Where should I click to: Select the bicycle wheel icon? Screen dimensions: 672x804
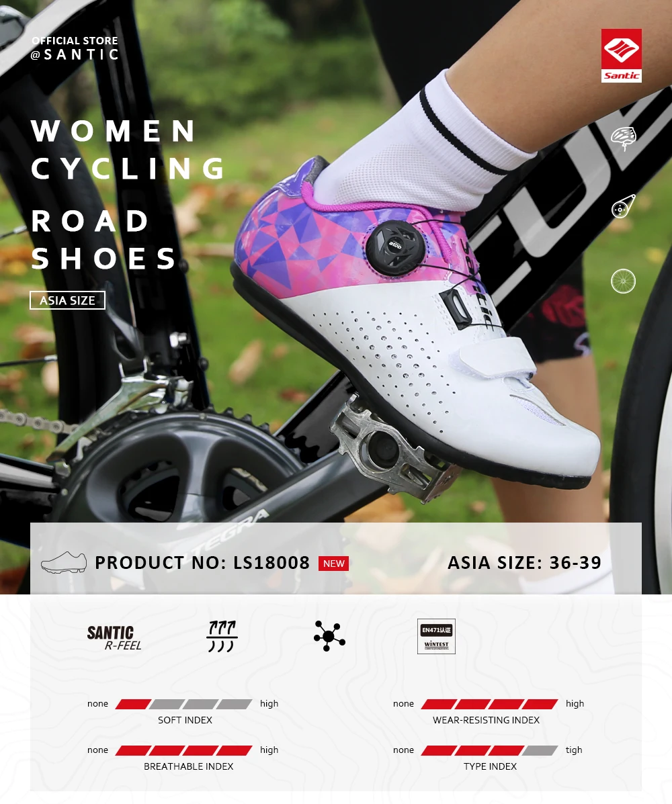tap(623, 281)
